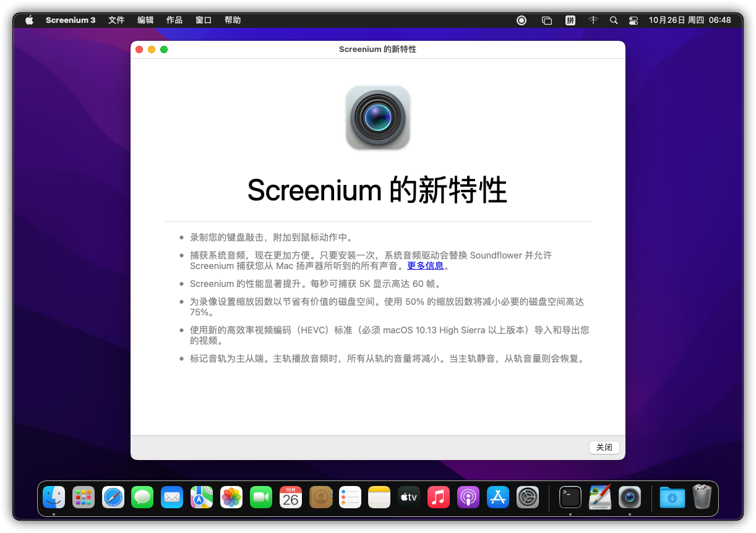Open Music from the Dock
Screen dimensions: 756x533
tap(439, 497)
